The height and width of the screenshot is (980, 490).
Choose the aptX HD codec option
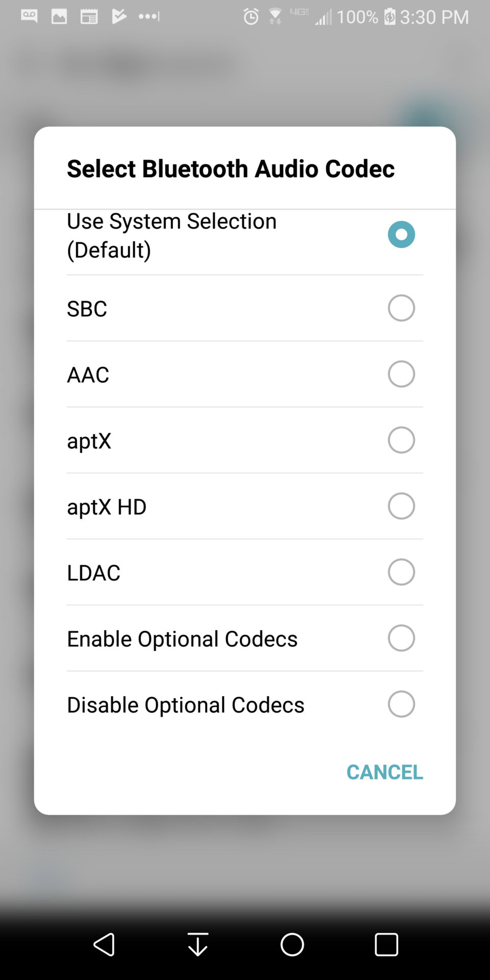tap(401, 506)
